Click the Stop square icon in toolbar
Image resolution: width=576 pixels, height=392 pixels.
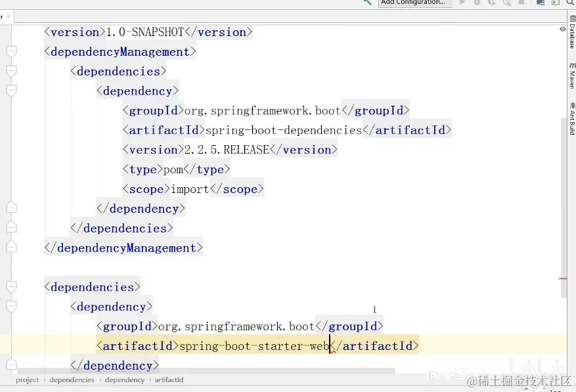521,2
